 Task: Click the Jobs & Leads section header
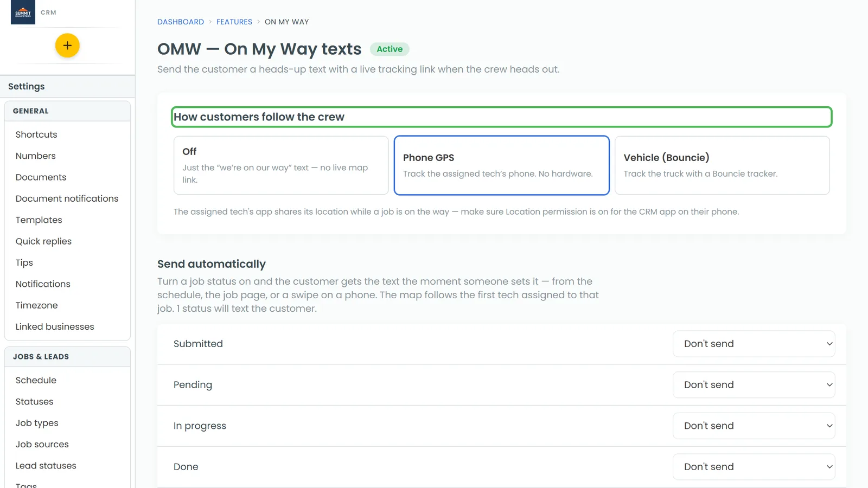(x=67, y=357)
